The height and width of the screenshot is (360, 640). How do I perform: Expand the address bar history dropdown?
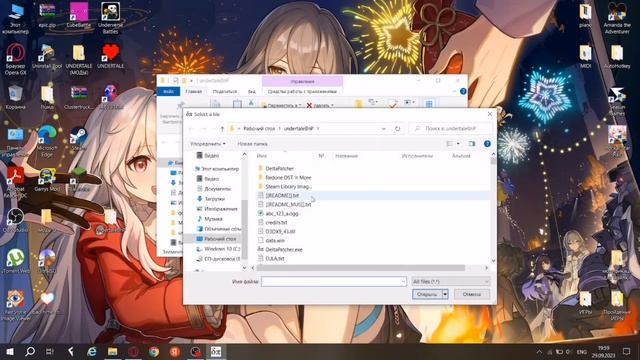point(384,129)
